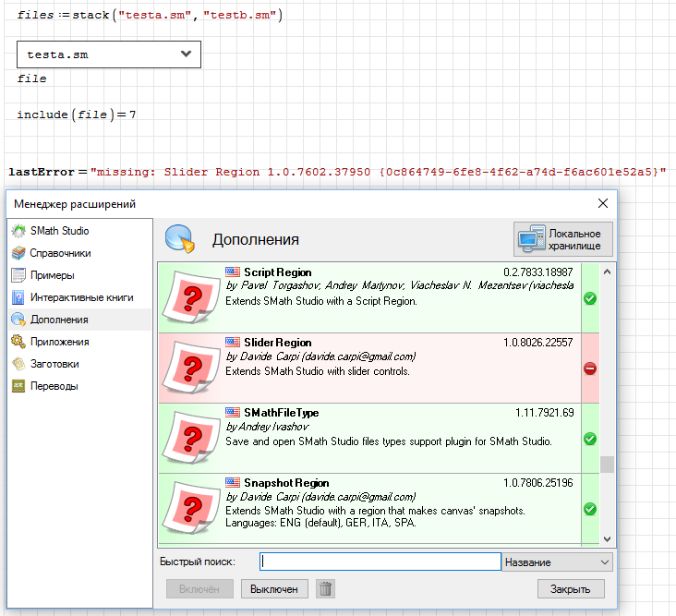Click the Закрыть button
This screenshot has height=616, width=676.
tap(571, 588)
